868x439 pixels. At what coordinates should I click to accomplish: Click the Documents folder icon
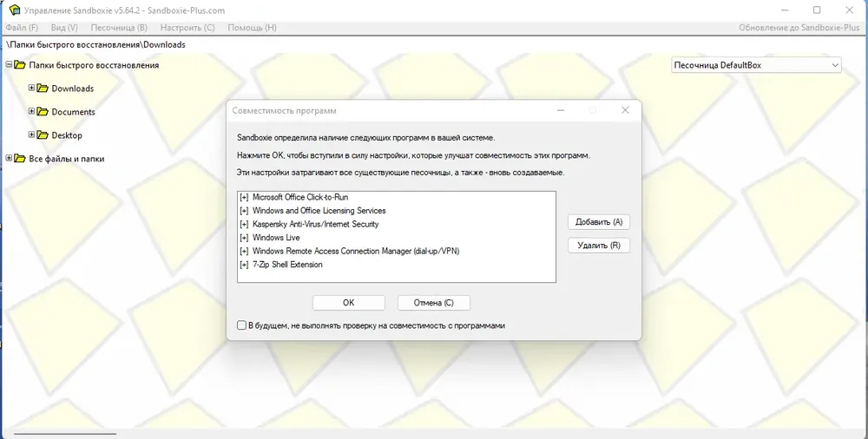(43, 112)
